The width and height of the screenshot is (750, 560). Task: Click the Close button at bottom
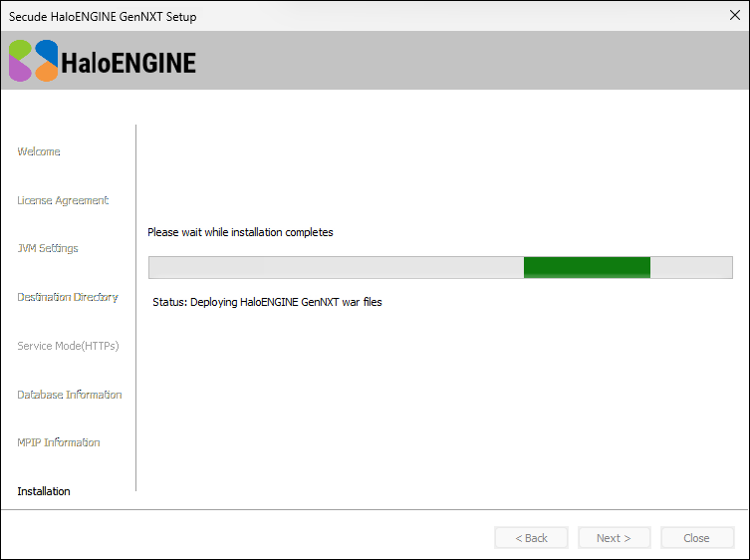pos(697,538)
